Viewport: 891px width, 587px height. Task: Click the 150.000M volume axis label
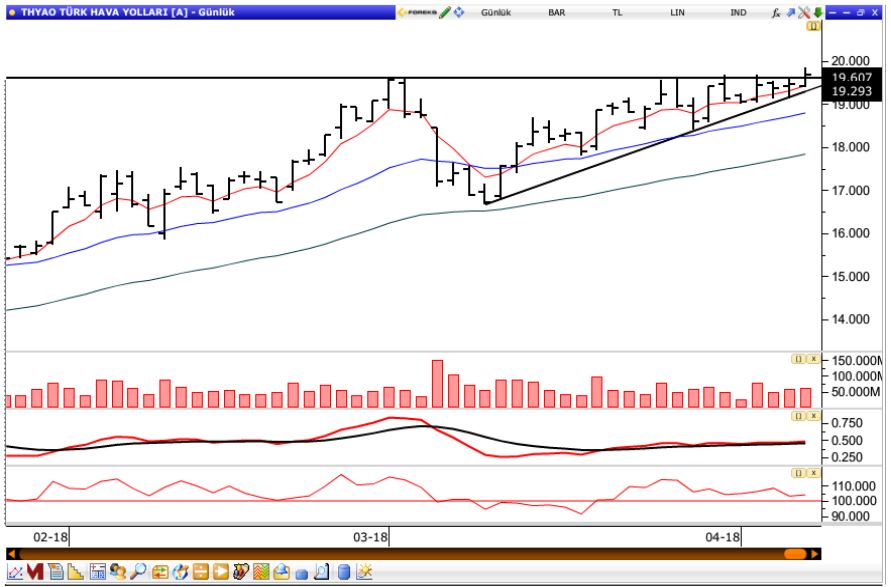[857, 361]
